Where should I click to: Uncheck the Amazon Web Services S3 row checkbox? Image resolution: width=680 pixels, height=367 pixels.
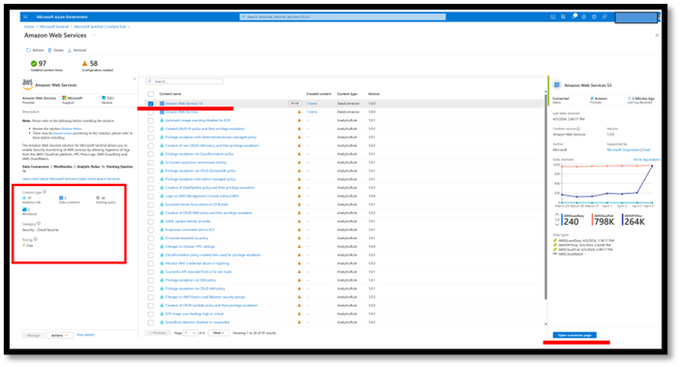pyautogui.click(x=150, y=104)
